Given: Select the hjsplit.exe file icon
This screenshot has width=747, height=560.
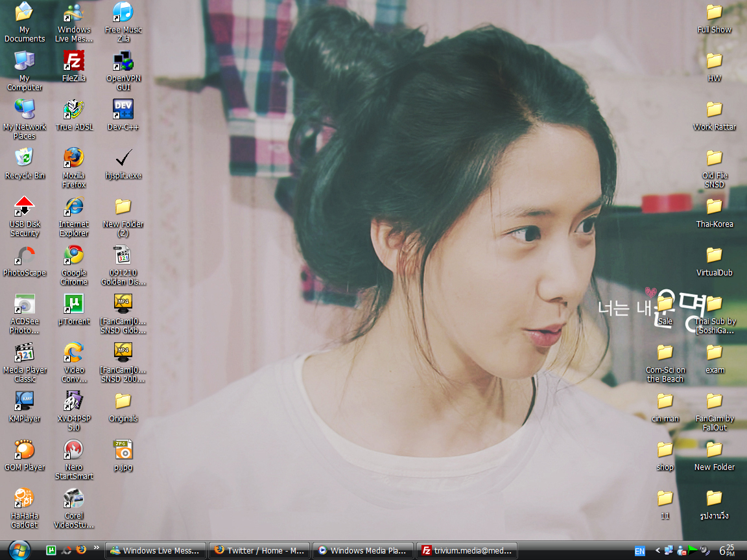Looking at the screenshot, I should (x=123, y=163).
